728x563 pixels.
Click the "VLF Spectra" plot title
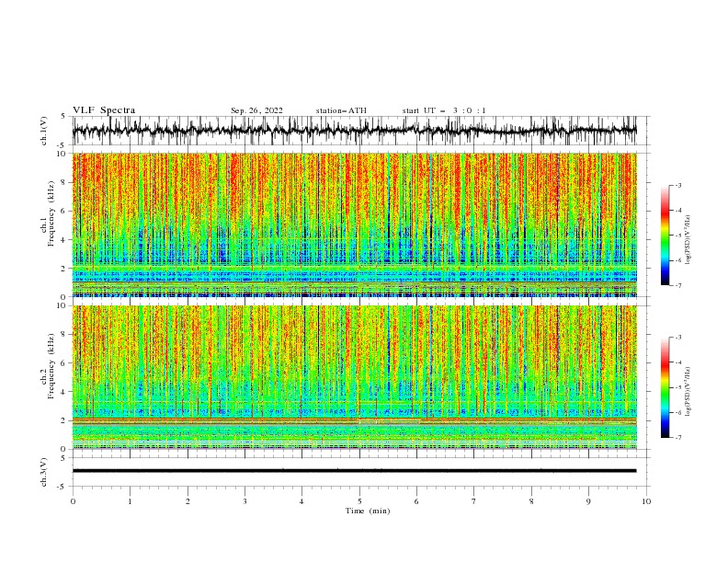point(104,110)
